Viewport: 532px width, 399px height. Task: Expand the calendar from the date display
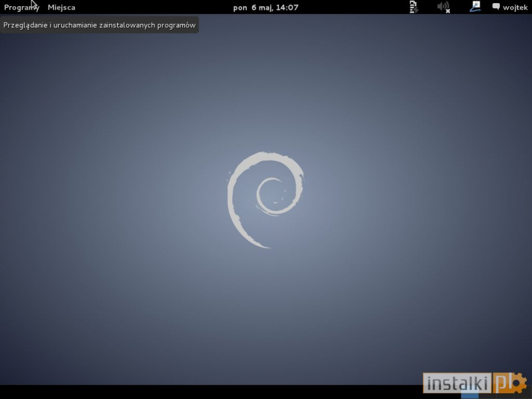click(266, 7)
